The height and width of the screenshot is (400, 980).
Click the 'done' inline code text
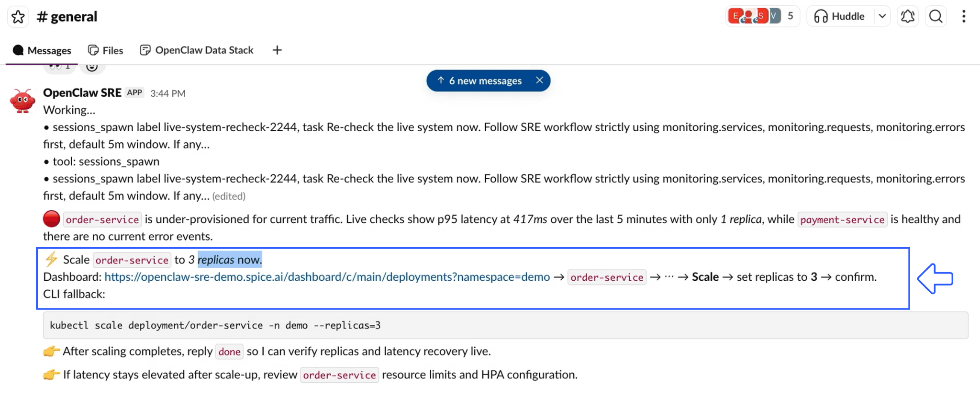(x=229, y=352)
